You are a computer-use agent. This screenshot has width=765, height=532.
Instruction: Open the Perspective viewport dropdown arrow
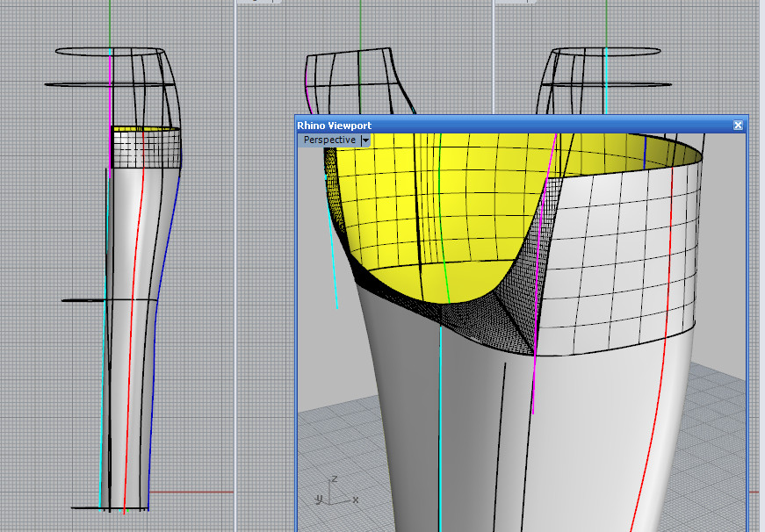(x=365, y=140)
